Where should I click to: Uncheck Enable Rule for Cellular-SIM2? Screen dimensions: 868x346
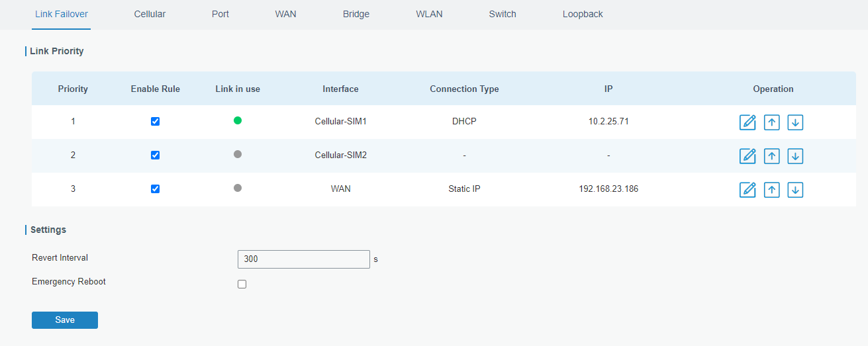(x=155, y=155)
